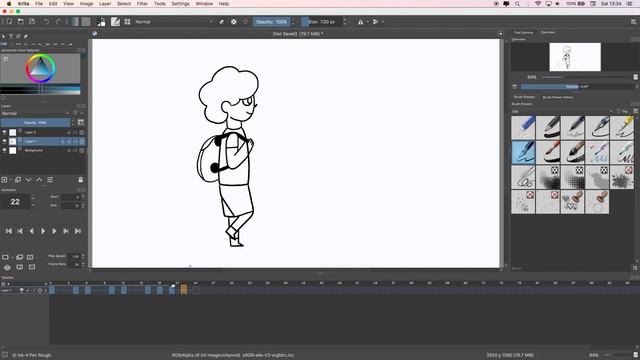
Task: Select the yellow marker brush preset
Action: coord(622,127)
